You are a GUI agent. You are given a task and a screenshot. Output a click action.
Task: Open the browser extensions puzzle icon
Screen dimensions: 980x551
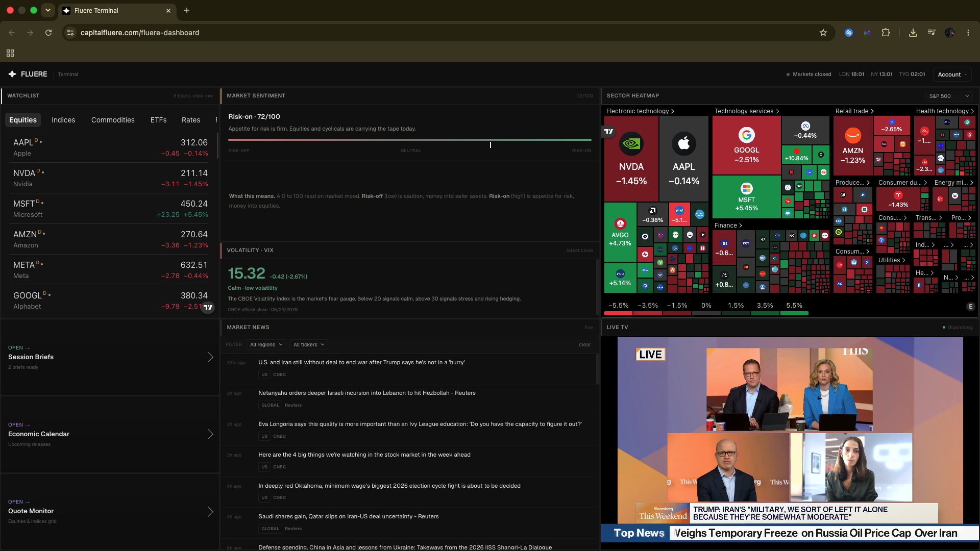pyautogui.click(x=886, y=33)
